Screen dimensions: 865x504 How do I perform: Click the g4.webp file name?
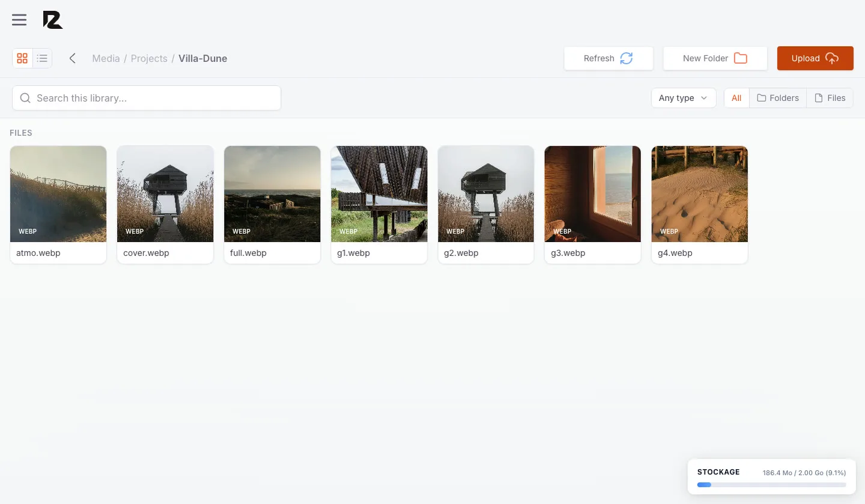pos(675,253)
